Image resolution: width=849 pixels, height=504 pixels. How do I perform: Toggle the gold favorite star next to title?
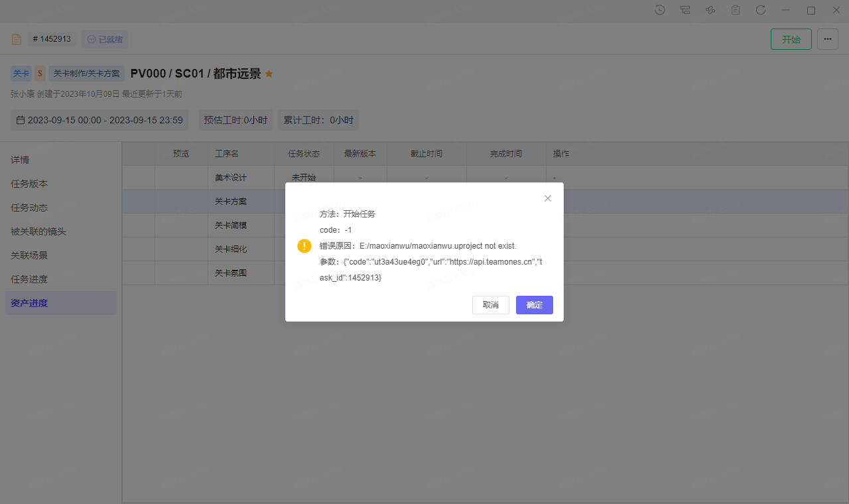pos(269,74)
